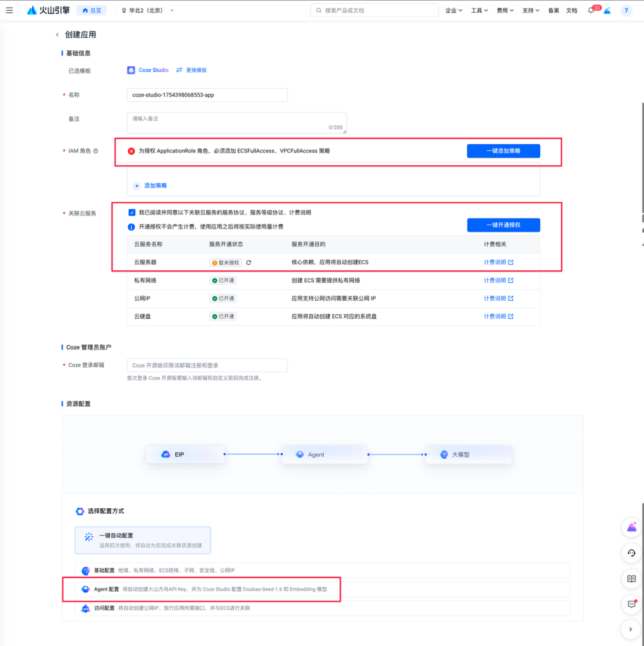644x646 pixels.
Task: Open the feedback message icon on right sidebar
Action: [631, 604]
